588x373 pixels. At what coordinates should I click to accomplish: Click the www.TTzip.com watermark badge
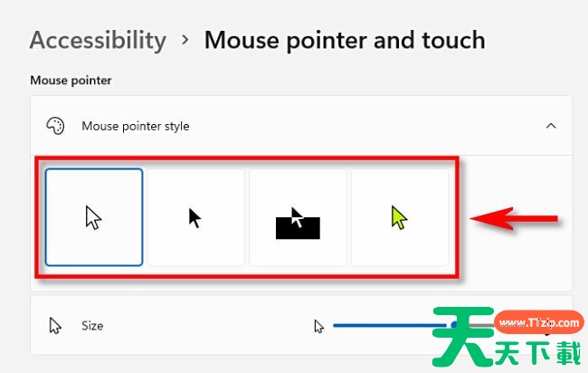point(538,322)
